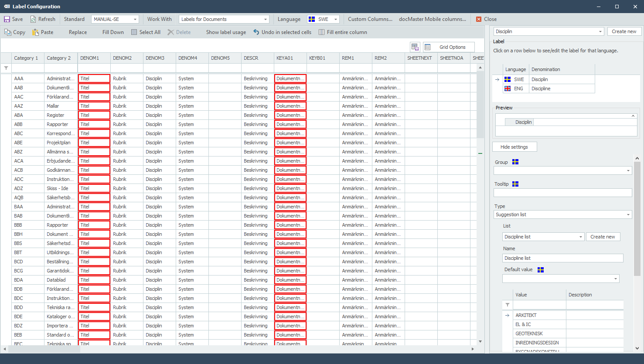Click the Swedish flag beside Tooltip
The height and width of the screenshot is (364, 644).
click(515, 184)
